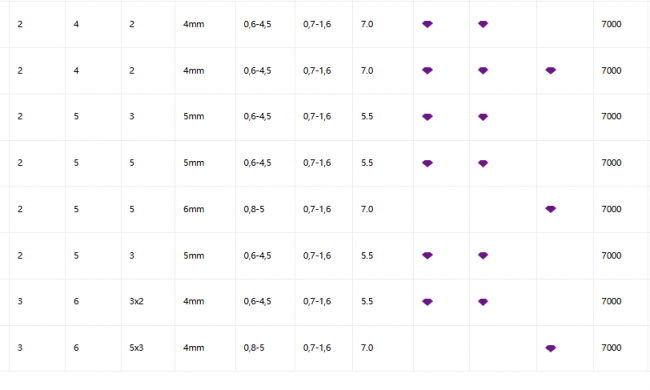Click the first diamond in the 2, 5, 5, 5mm row
Screen dimensions: 650x390
(x=427, y=163)
